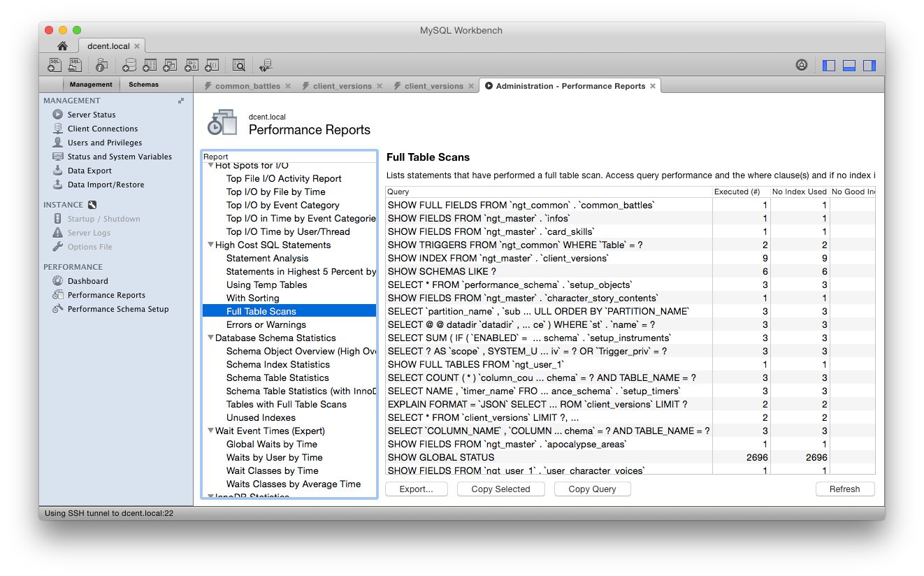The height and width of the screenshot is (576, 924).
Task: Open Performance Schema Setup
Action: click(118, 309)
